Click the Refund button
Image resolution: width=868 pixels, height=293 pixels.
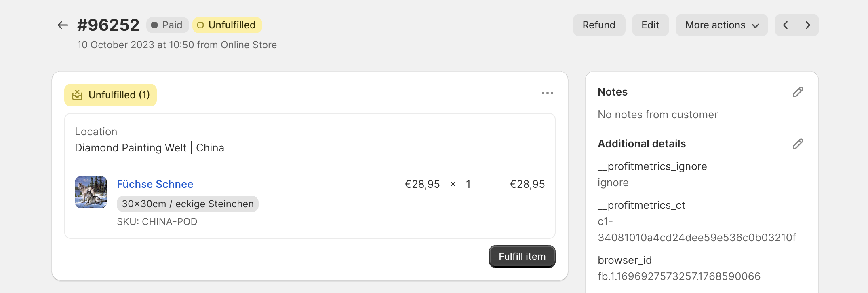[x=599, y=25]
